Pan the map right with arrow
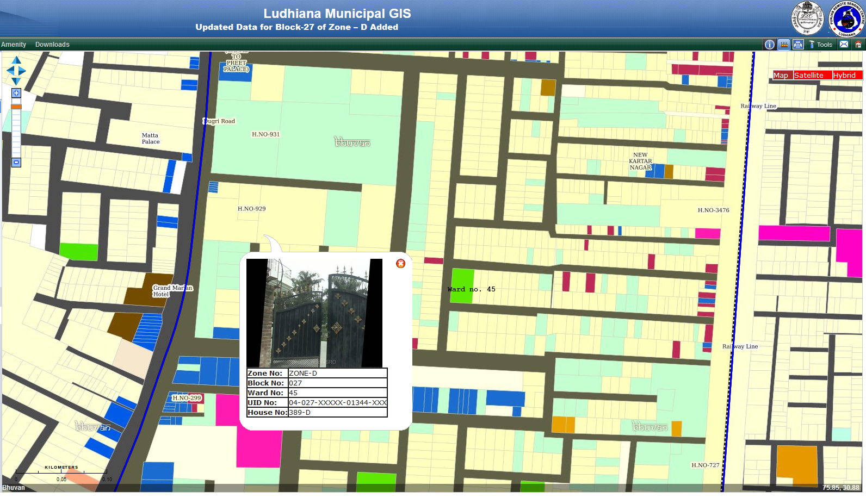The width and height of the screenshot is (866, 504). pyautogui.click(x=22, y=71)
